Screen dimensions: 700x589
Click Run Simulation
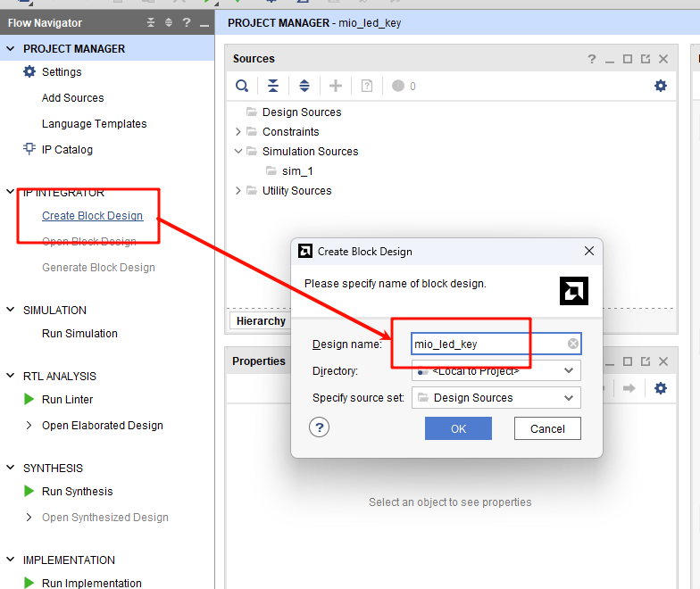click(80, 334)
